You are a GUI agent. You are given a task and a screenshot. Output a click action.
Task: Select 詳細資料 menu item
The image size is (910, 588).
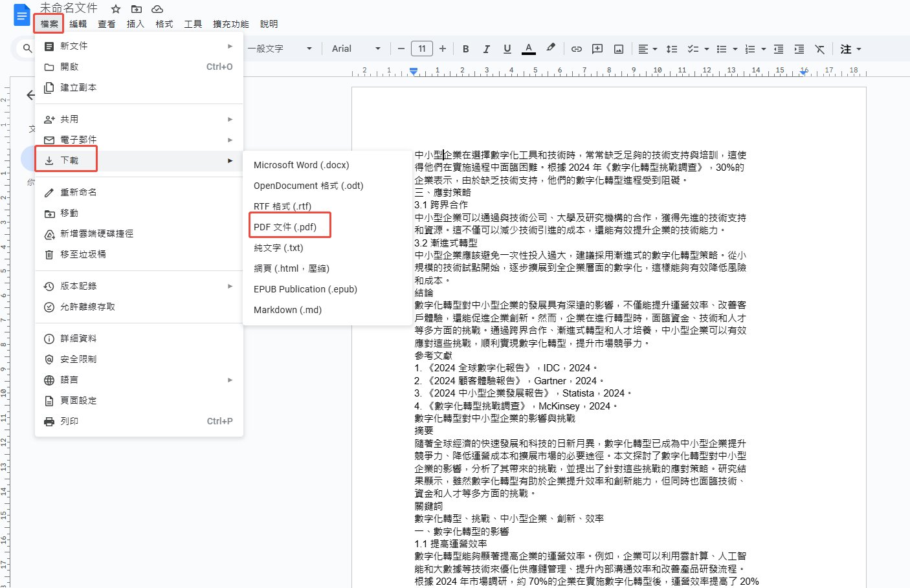click(x=139, y=338)
